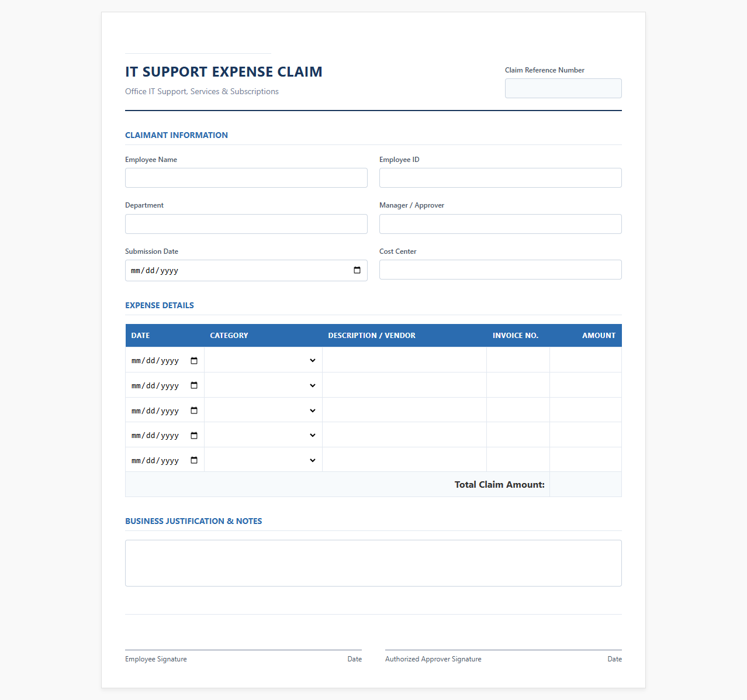This screenshot has height=700, width=747.
Task: Click fourth row Invoice No. cell
Action: tap(518, 435)
